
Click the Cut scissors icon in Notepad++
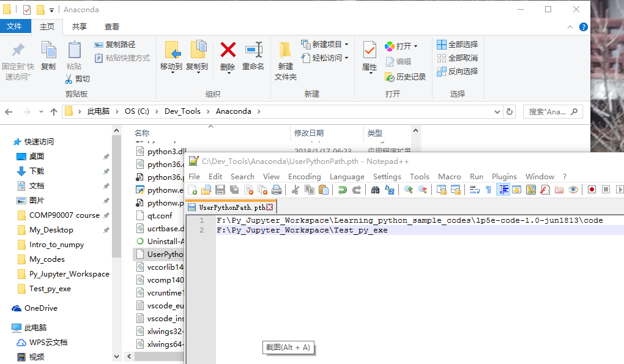(x=295, y=190)
